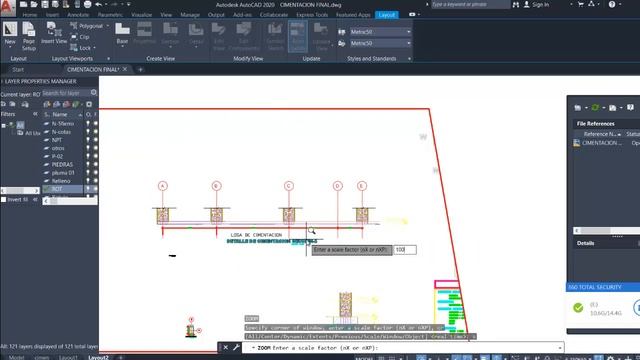
Task: Toggle on/off bulb for NPT layer
Action: (88, 140)
